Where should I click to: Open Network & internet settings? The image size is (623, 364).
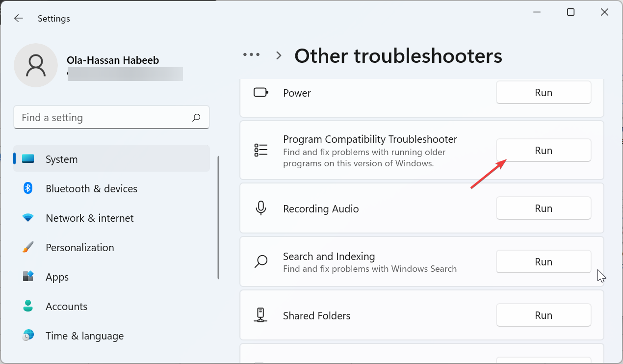[111, 218]
